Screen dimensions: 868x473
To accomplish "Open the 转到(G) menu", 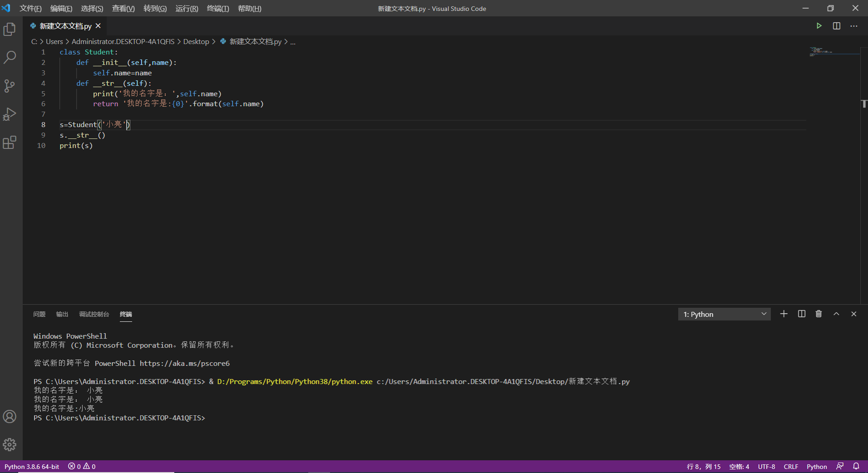I will pyautogui.click(x=155, y=9).
